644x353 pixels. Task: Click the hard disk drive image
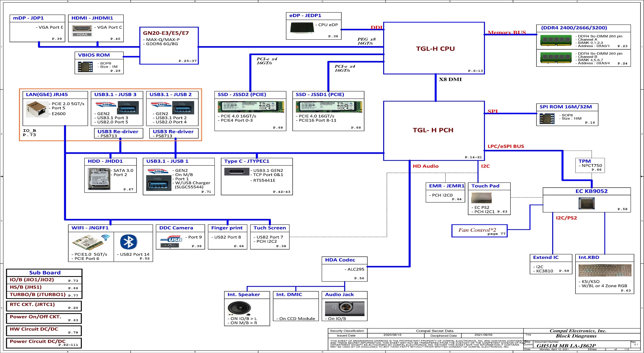(x=99, y=179)
